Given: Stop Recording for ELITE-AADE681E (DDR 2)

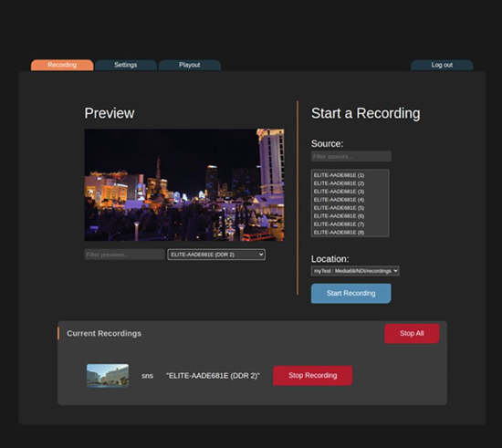Looking at the screenshot, I should pos(312,375).
